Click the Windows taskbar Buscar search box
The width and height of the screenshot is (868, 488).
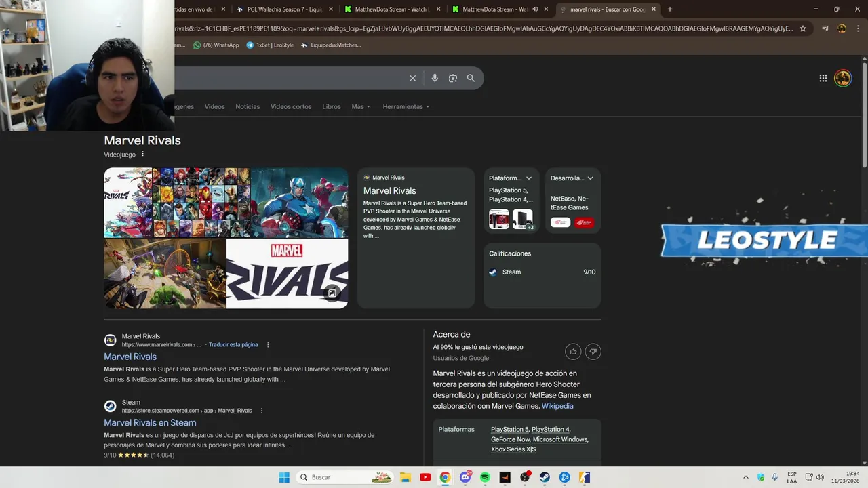click(x=344, y=477)
